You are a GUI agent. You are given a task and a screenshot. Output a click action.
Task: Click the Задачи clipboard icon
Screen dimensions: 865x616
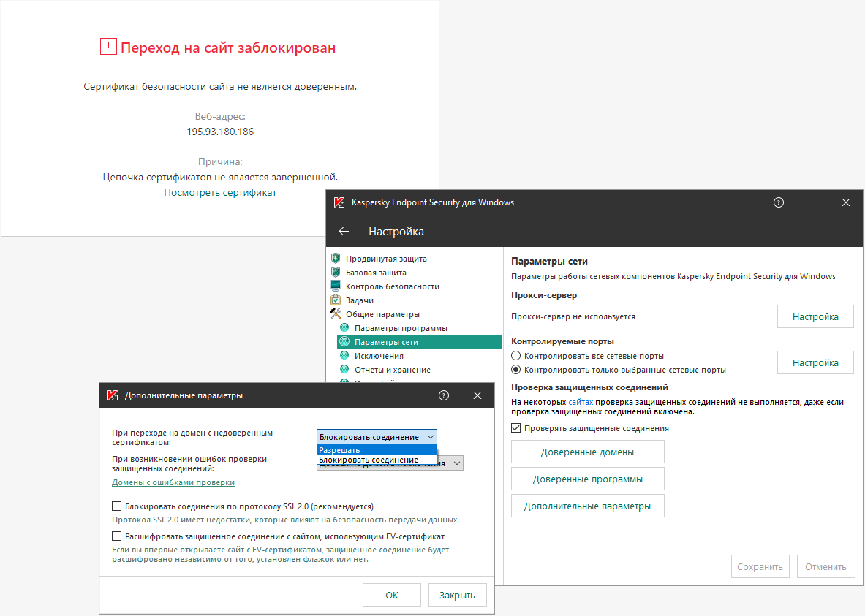(x=336, y=300)
